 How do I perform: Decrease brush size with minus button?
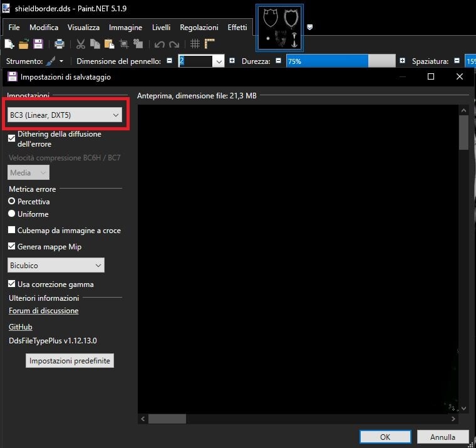pyautogui.click(x=169, y=61)
